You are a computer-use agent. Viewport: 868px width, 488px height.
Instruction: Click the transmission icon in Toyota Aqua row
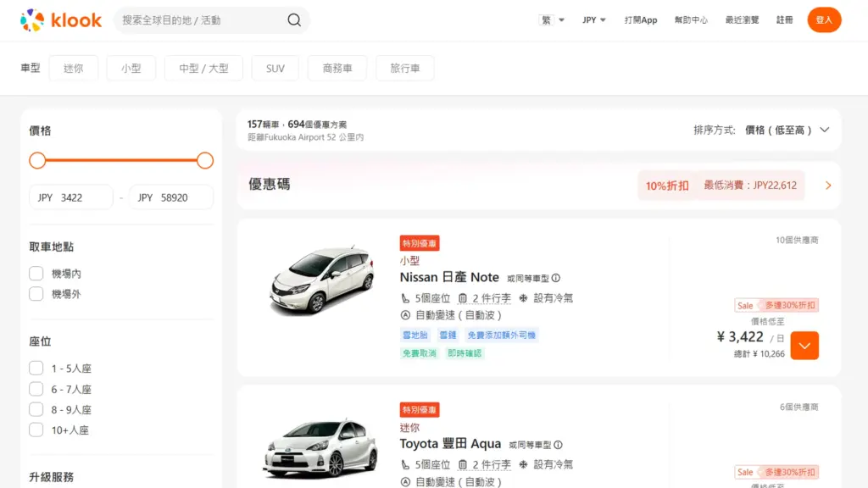tap(405, 482)
